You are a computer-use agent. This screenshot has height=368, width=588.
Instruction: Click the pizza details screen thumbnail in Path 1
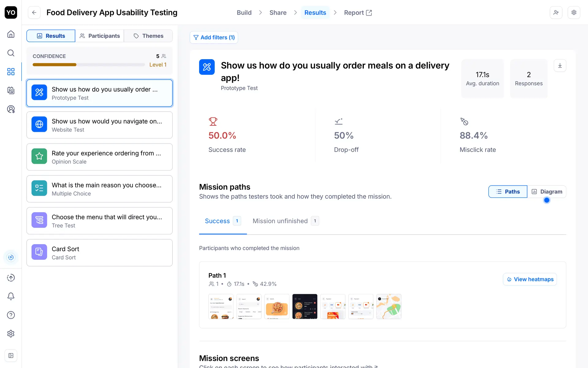[x=277, y=306]
